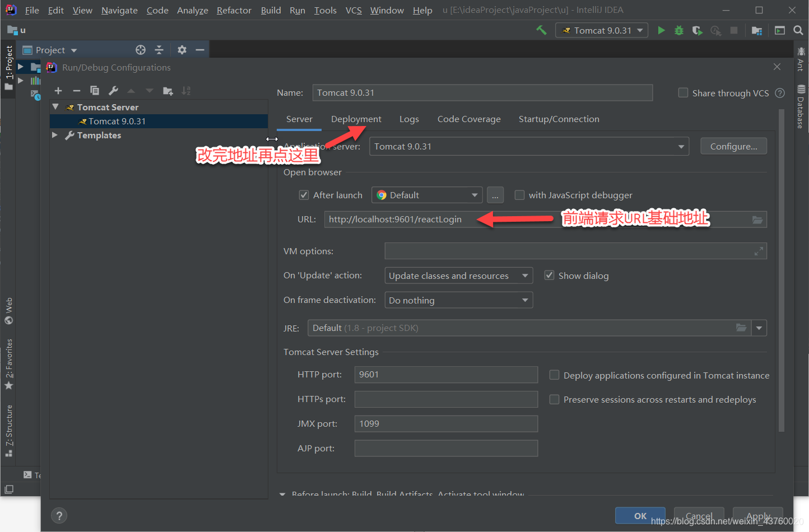Expand VM options field icon
Image resolution: width=809 pixels, height=532 pixels.
pyautogui.click(x=759, y=251)
